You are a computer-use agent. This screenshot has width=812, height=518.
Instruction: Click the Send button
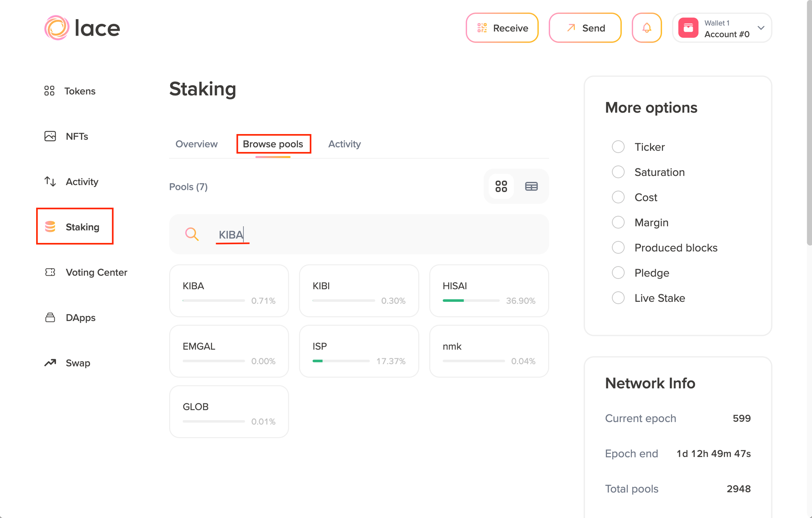585,28
